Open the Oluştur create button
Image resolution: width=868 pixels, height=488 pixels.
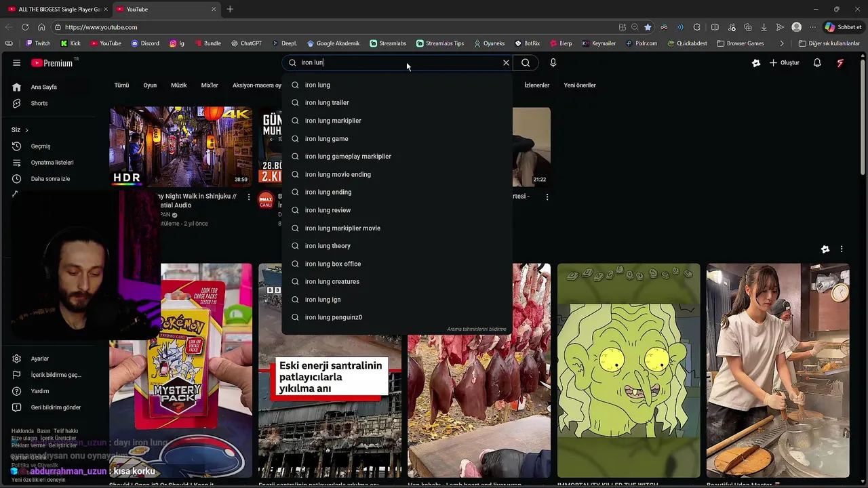[x=785, y=62]
